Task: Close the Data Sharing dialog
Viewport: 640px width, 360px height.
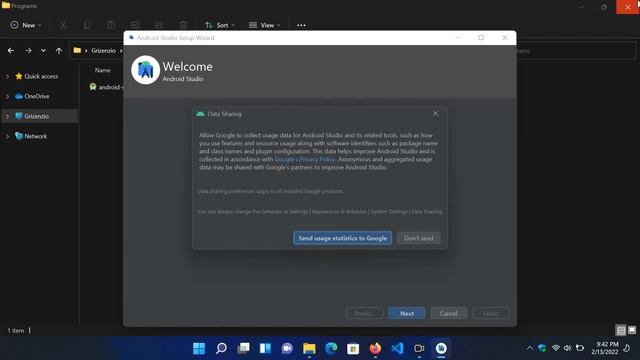Action: pyautogui.click(x=436, y=113)
